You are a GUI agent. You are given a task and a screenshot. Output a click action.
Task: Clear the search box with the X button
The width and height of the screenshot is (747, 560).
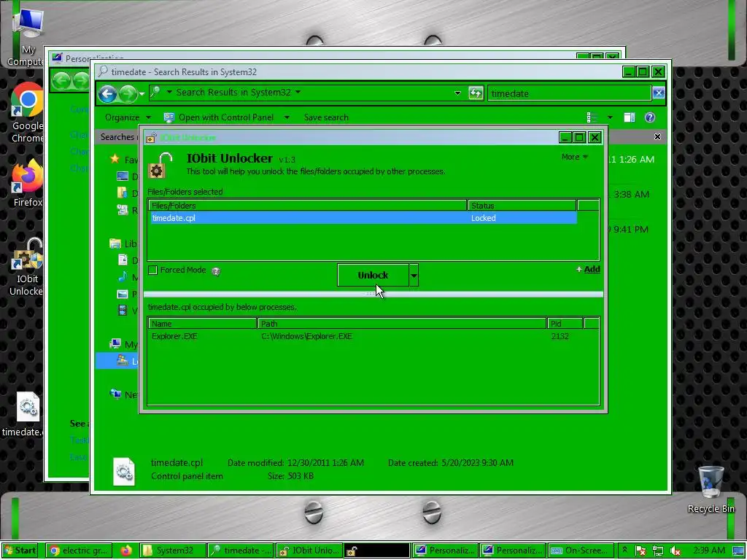[x=659, y=93]
